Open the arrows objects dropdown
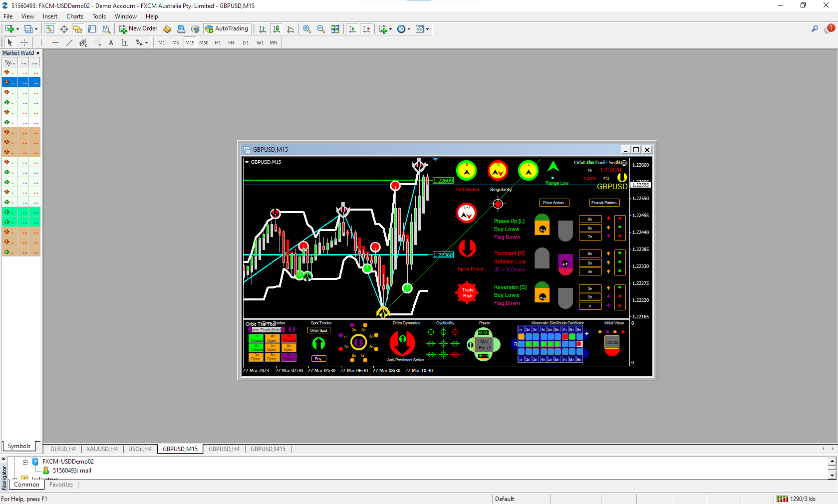This screenshot has height=504, width=838. (x=146, y=43)
